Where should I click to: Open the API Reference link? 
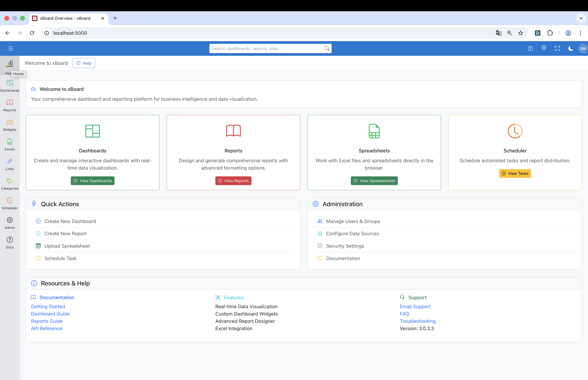pos(47,328)
